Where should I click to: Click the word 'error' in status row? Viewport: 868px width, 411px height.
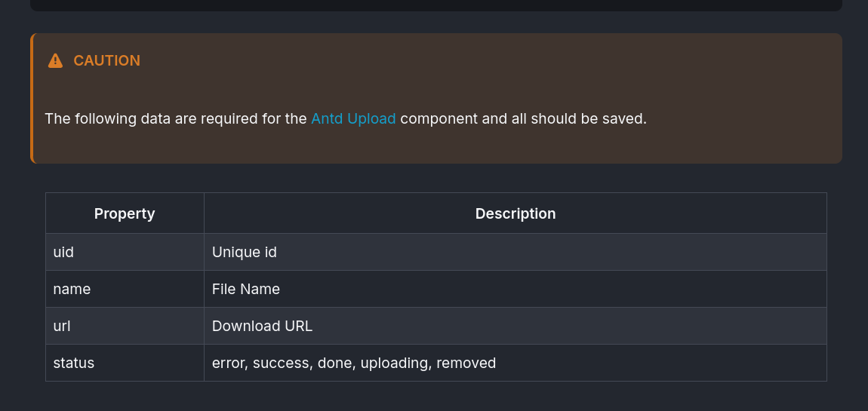click(229, 363)
